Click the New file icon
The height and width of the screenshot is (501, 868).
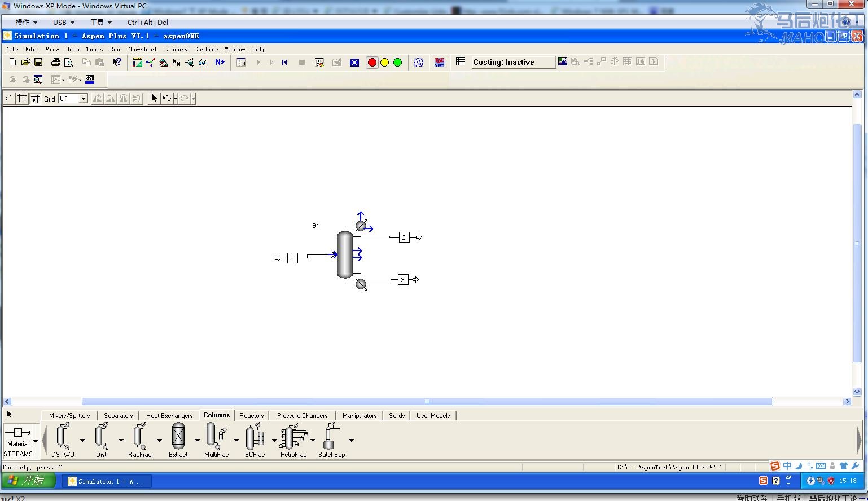13,62
